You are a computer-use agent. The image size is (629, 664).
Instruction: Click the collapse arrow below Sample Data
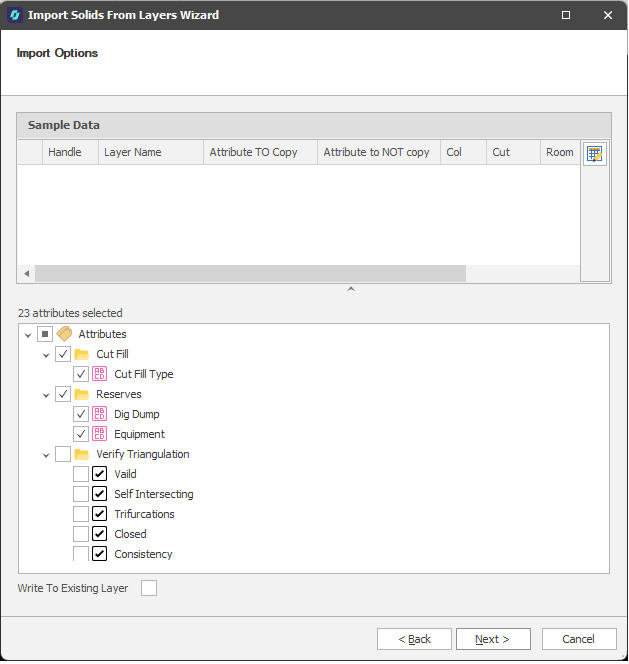[x=350, y=289]
